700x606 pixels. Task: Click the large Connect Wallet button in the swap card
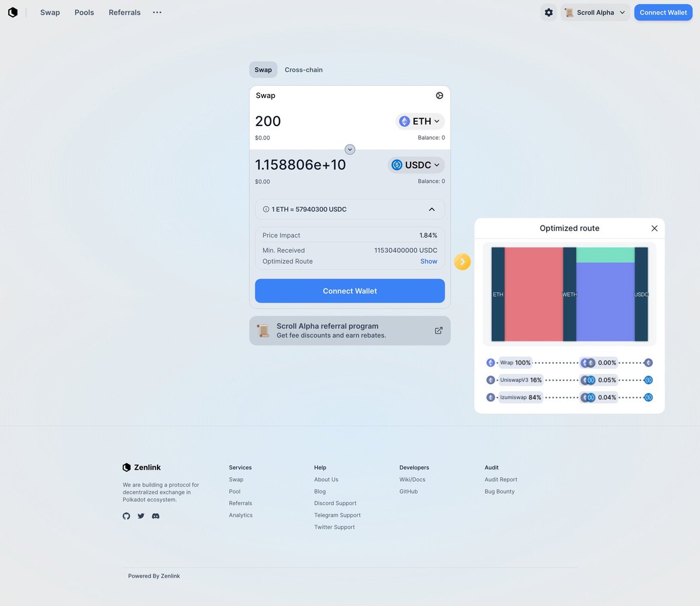[350, 291]
